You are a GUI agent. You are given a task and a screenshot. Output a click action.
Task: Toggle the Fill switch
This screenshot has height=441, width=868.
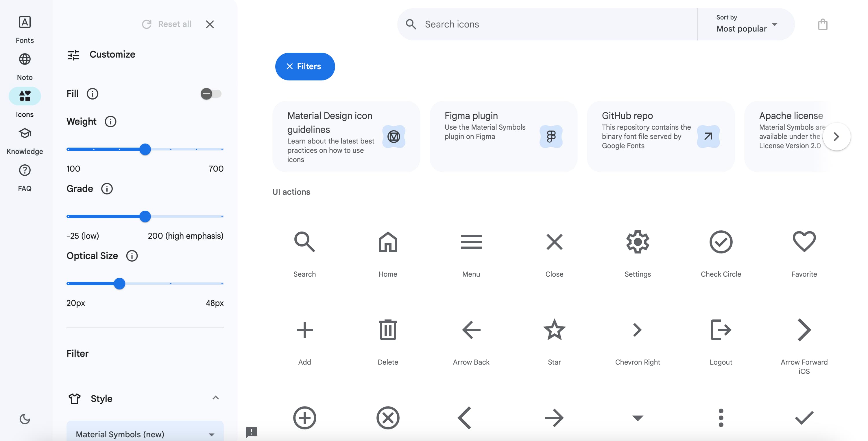point(210,94)
